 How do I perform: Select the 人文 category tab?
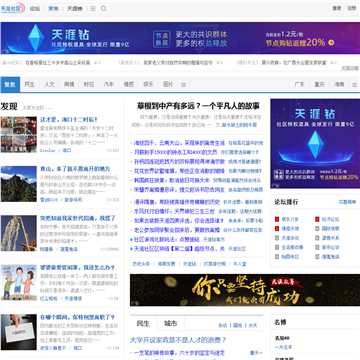pyautogui.click(x=49, y=85)
